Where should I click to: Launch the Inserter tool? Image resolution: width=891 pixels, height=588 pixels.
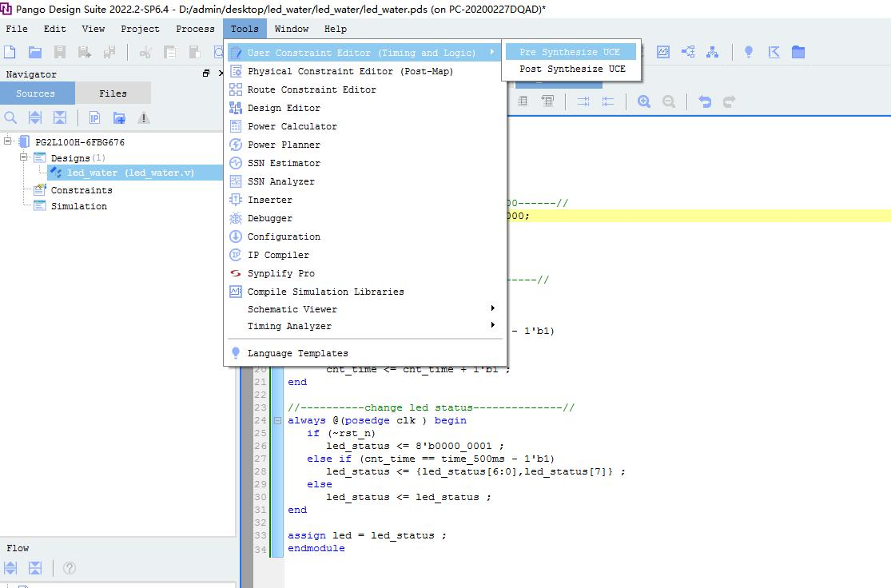[364, 200]
